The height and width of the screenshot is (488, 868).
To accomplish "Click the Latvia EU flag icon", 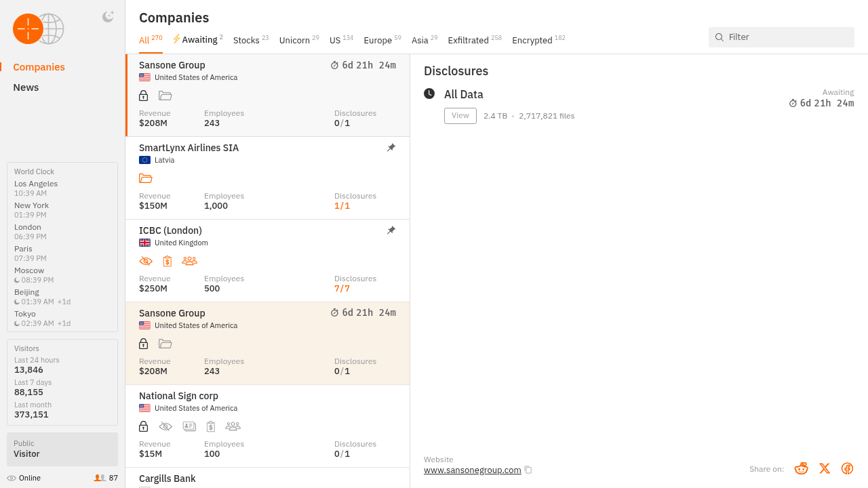I will 144,160.
